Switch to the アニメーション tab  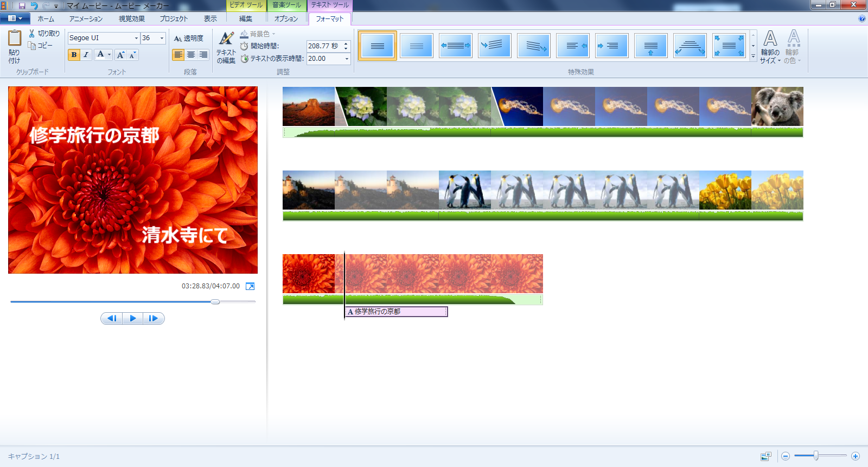[86, 19]
